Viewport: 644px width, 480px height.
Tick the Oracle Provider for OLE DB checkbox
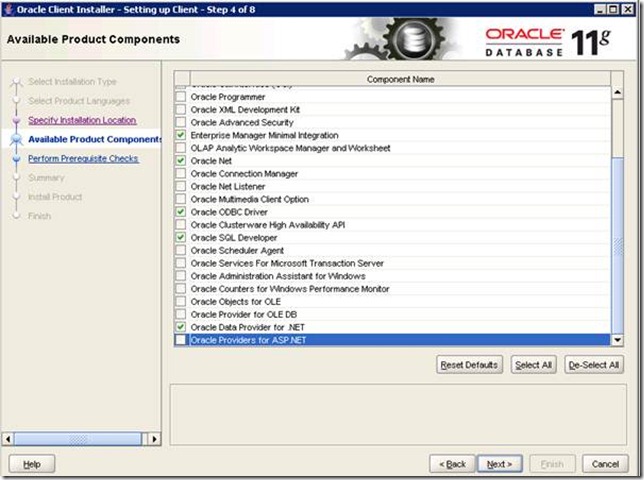pos(180,315)
